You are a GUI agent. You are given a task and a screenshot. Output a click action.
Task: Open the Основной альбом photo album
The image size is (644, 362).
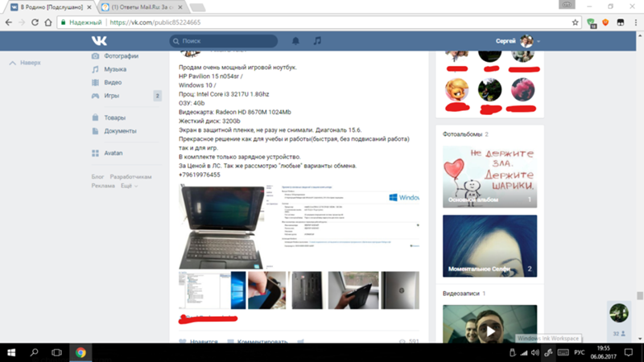pos(489,177)
